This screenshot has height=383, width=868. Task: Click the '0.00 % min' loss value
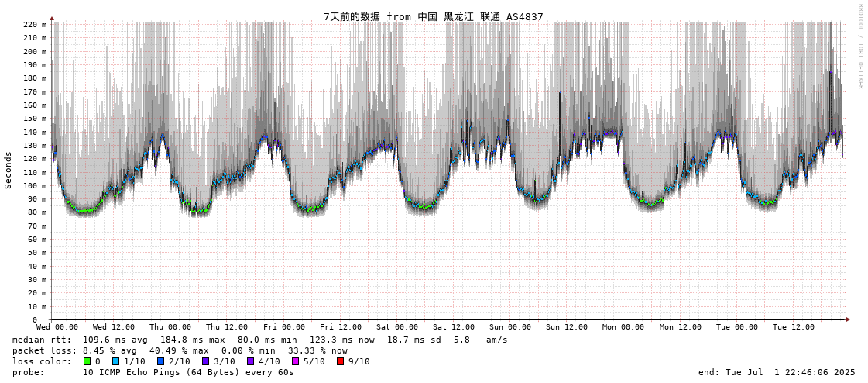pyautogui.click(x=249, y=350)
